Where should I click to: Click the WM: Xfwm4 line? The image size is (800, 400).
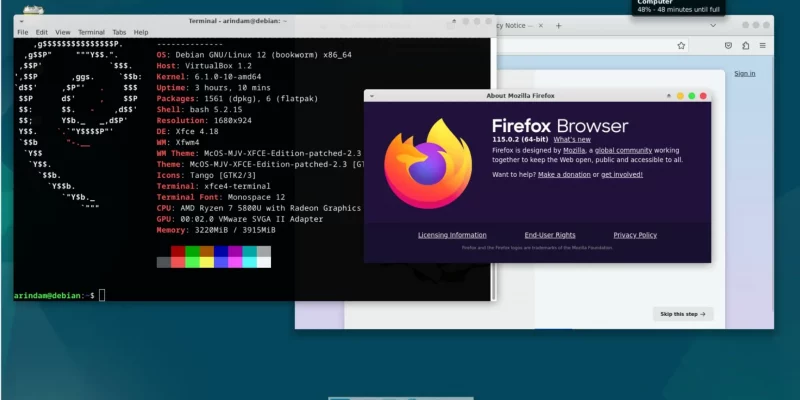(x=178, y=142)
